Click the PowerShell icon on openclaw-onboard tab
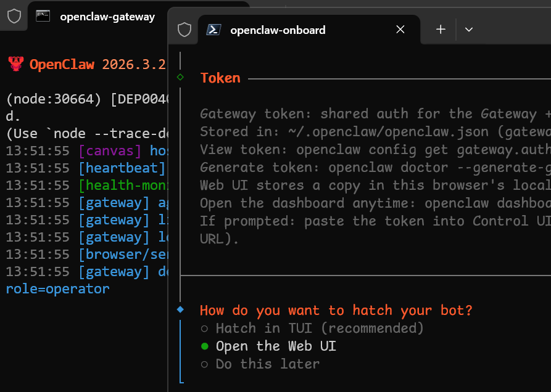This screenshot has height=392, width=551. [x=213, y=30]
